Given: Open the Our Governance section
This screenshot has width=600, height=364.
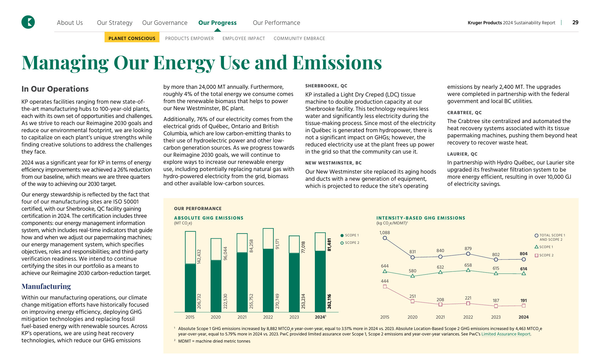Looking at the screenshot, I should click(165, 23).
